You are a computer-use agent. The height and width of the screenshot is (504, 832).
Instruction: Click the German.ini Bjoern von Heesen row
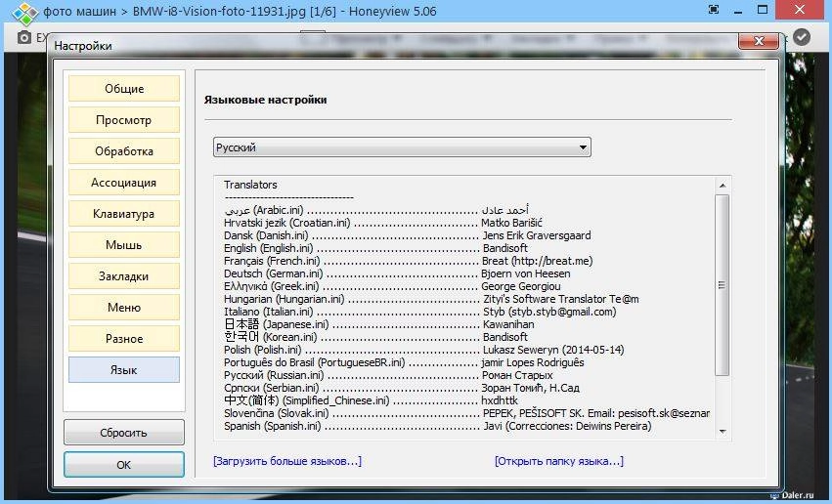pyautogui.click(x=397, y=273)
